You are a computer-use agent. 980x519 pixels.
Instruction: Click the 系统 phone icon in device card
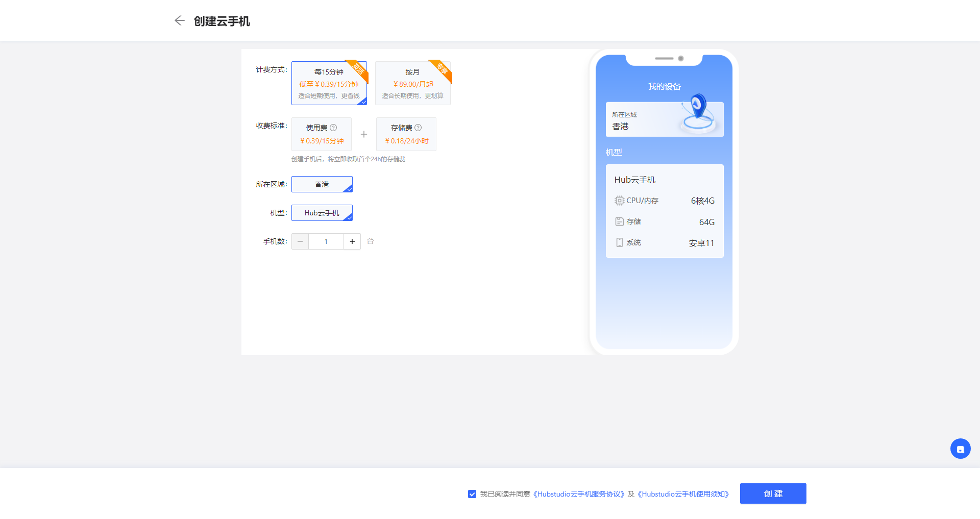click(x=620, y=242)
